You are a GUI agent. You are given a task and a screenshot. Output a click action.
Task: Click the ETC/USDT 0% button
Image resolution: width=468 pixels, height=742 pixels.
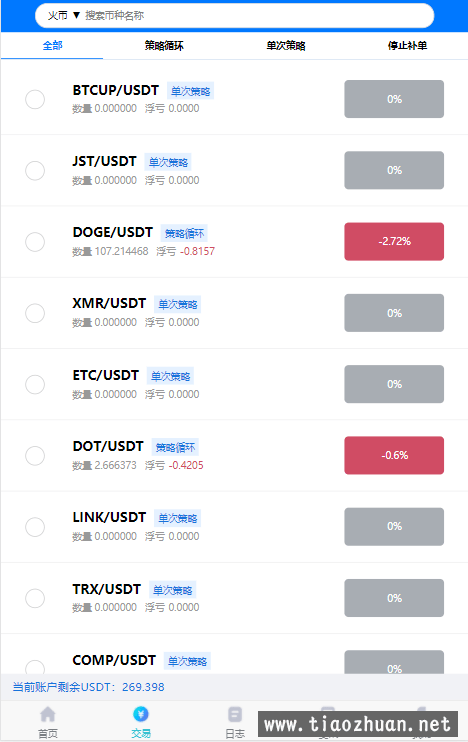(394, 384)
